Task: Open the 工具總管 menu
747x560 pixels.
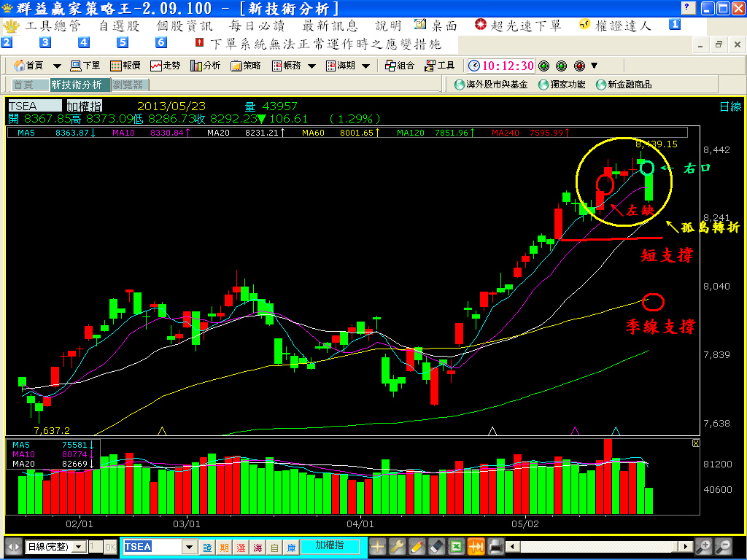Action: click(x=53, y=26)
